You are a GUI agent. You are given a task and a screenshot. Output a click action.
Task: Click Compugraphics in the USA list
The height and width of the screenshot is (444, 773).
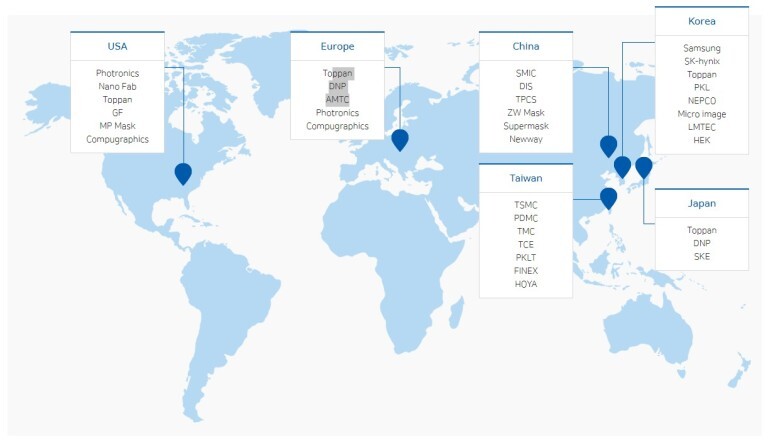(x=117, y=139)
